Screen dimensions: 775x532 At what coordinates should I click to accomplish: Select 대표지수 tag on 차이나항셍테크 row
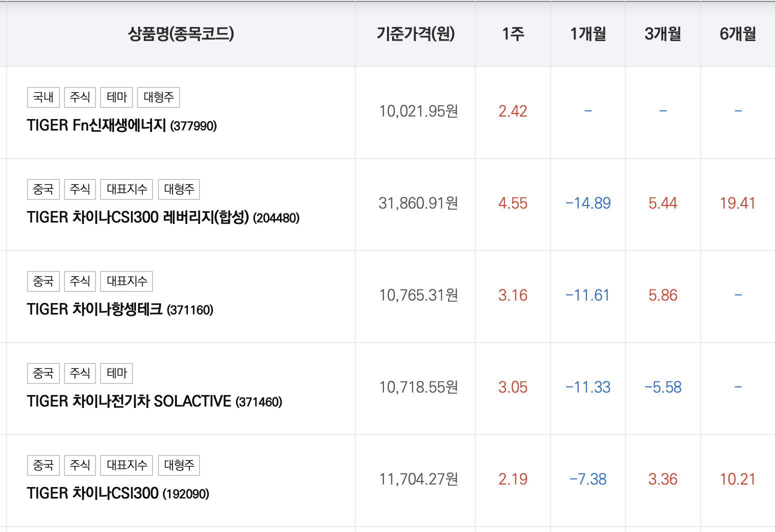point(126,281)
